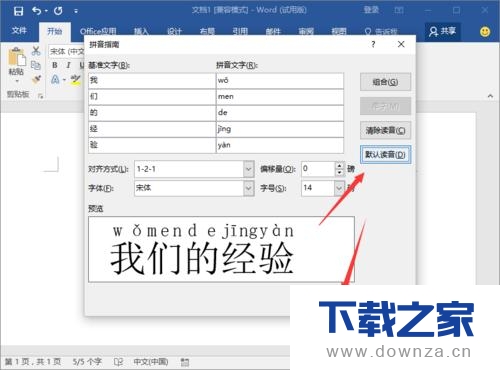This screenshot has height=370, width=500.
Task: Decrease the 偏移量 offset with down arrow
Action: click(x=339, y=173)
